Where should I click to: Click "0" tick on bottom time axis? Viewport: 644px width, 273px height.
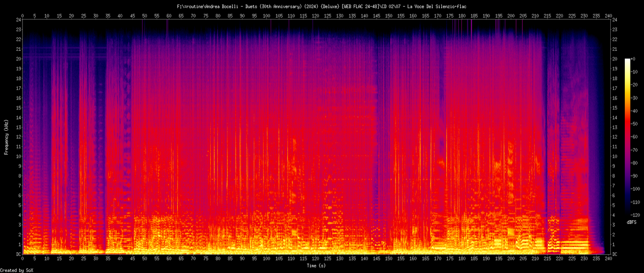click(x=23, y=259)
